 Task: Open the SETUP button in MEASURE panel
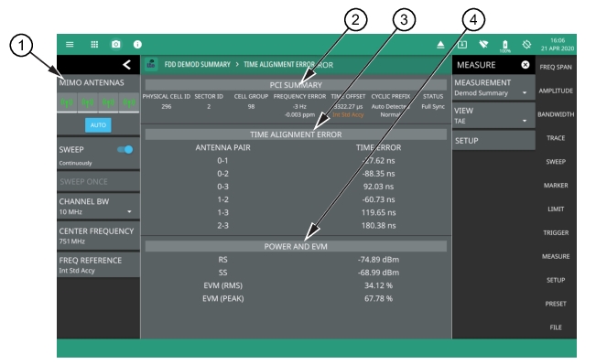tap(493, 141)
